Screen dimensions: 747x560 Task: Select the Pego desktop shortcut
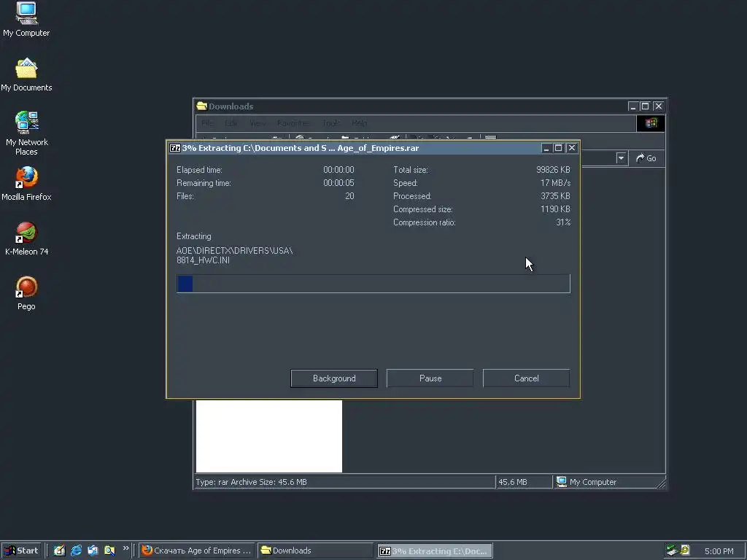(x=26, y=293)
